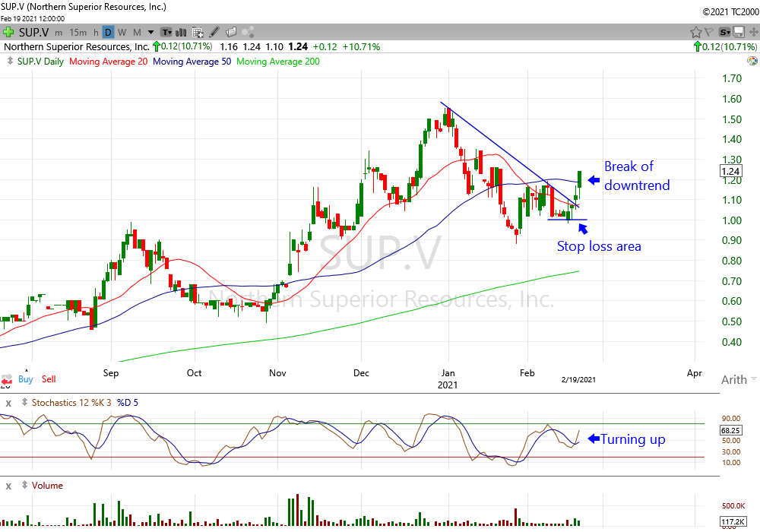
Task: Click the Stochastics 12 %K 3 legend
Action: click(x=71, y=403)
